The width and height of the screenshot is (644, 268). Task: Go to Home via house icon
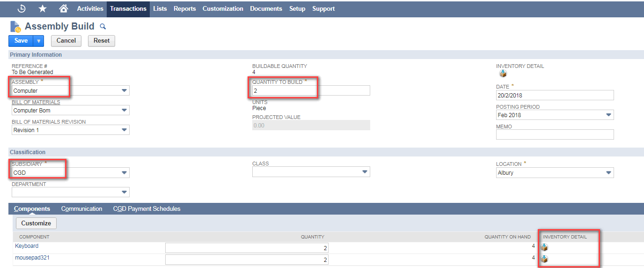point(64,8)
